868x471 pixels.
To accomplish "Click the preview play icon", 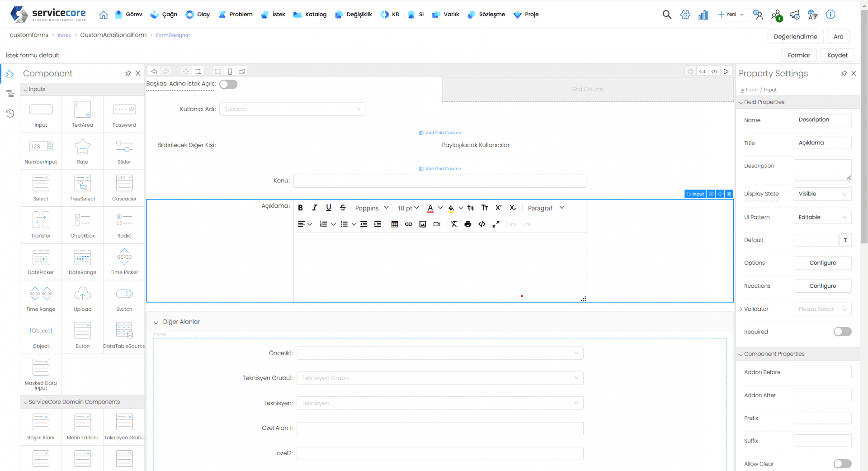I will (726, 71).
